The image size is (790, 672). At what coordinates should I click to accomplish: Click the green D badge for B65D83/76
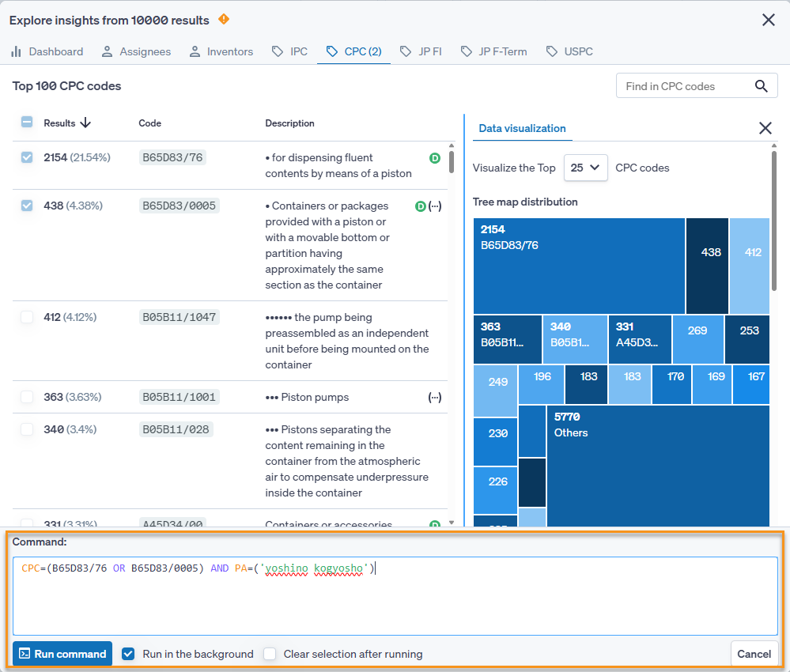(435, 158)
